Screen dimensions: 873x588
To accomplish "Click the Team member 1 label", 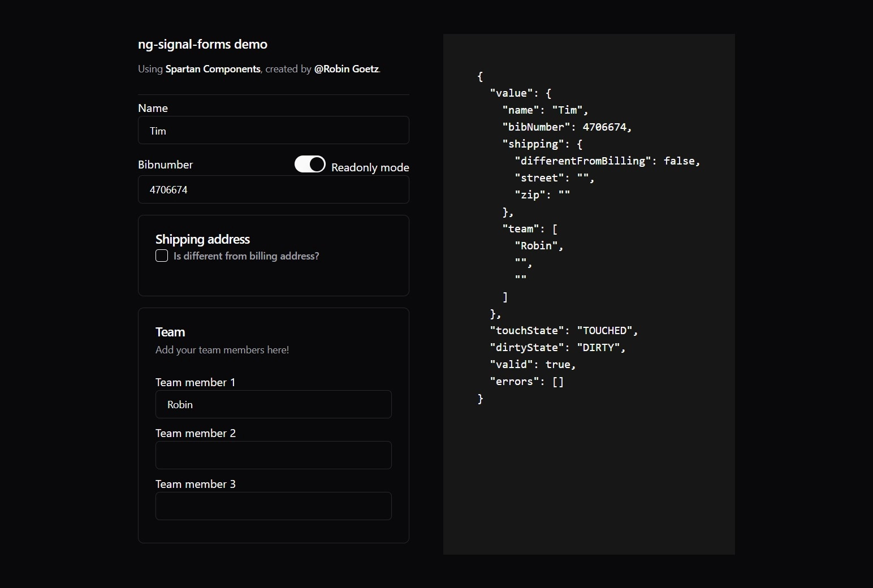I will tap(195, 382).
